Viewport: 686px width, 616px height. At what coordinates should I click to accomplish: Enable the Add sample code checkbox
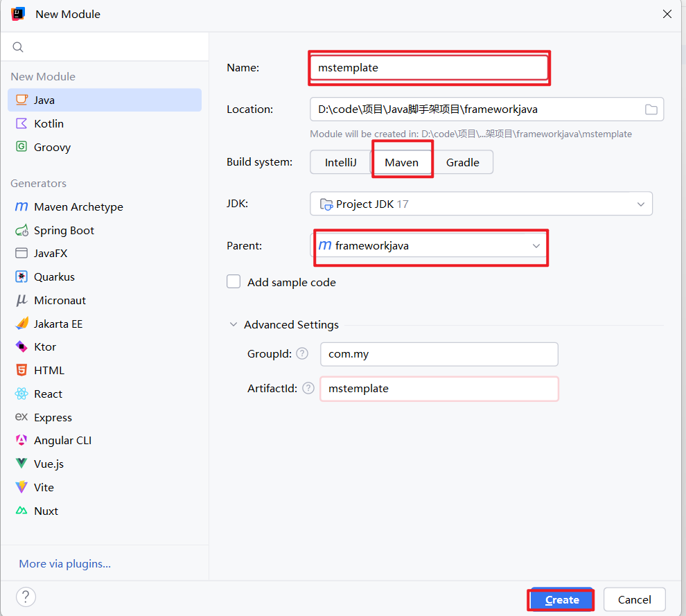pos(234,281)
